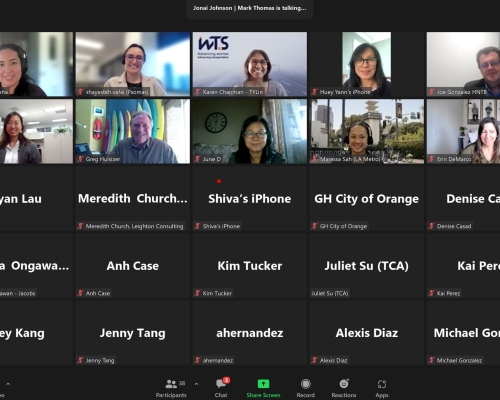
Task: Open the Reactions menu
Action: point(344,388)
